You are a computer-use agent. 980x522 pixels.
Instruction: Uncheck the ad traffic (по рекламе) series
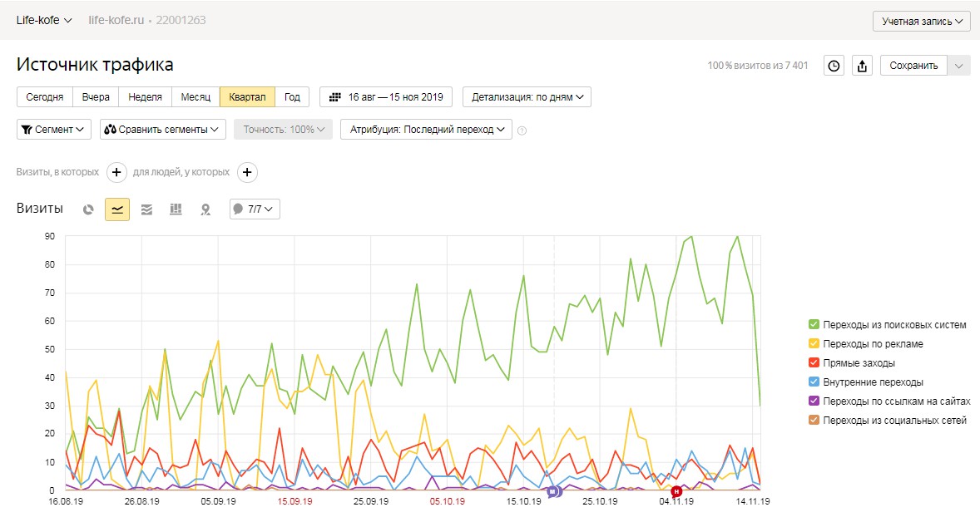pos(814,344)
